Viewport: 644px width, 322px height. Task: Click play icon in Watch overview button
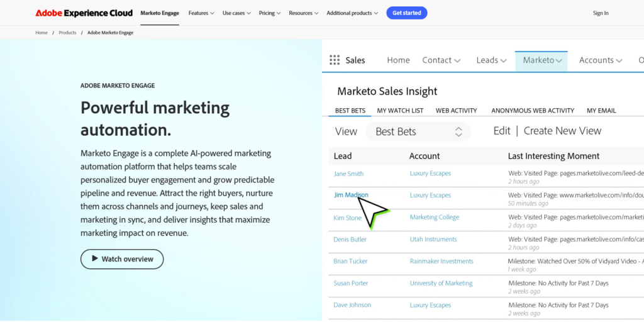pyautogui.click(x=95, y=258)
